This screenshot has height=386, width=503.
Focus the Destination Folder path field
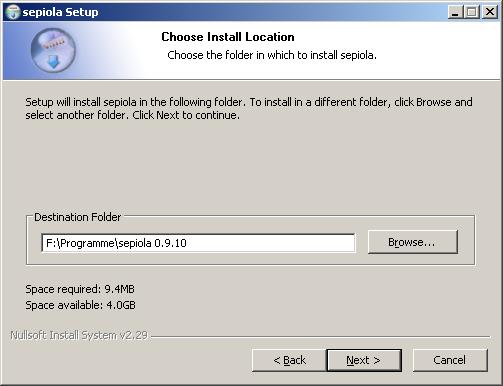click(198, 243)
